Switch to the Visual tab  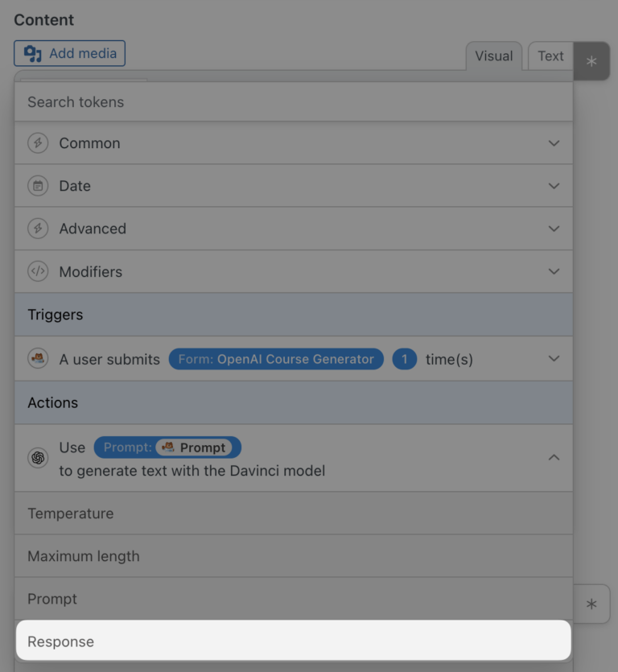493,56
